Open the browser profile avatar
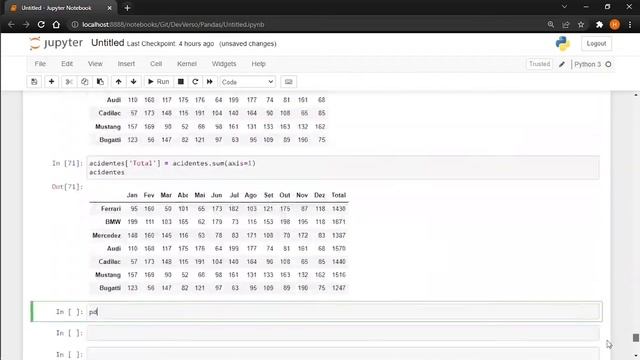The image size is (640, 360). 615,24
